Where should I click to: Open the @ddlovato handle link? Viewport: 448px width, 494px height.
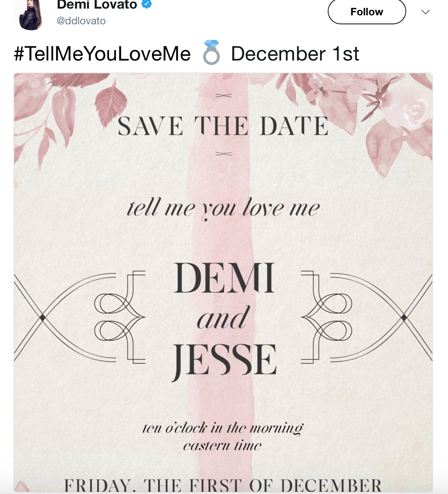tap(81, 21)
